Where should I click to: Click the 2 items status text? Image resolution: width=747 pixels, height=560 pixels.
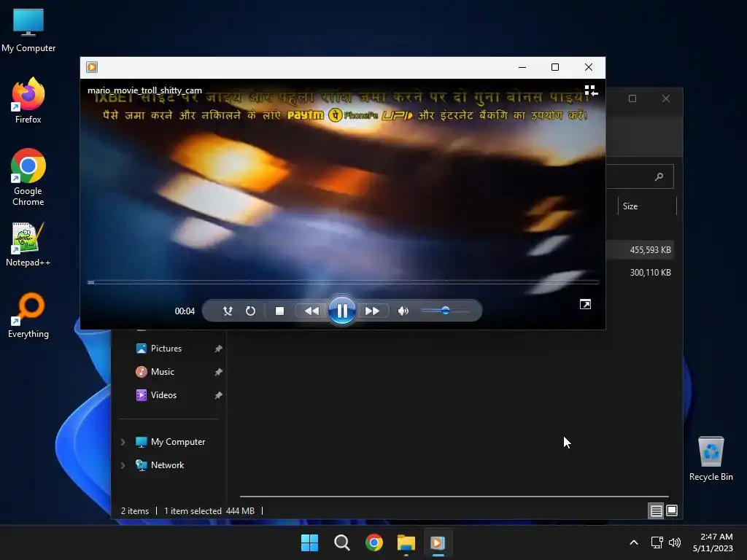(135, 511)
